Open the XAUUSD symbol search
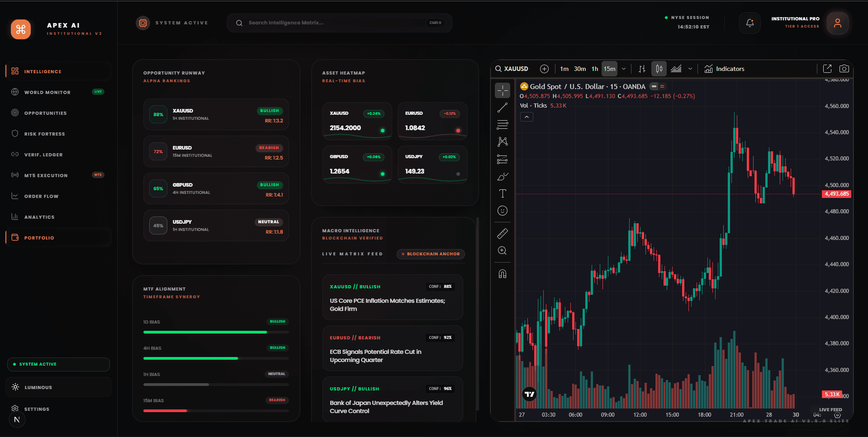 [x=512, y=69]
